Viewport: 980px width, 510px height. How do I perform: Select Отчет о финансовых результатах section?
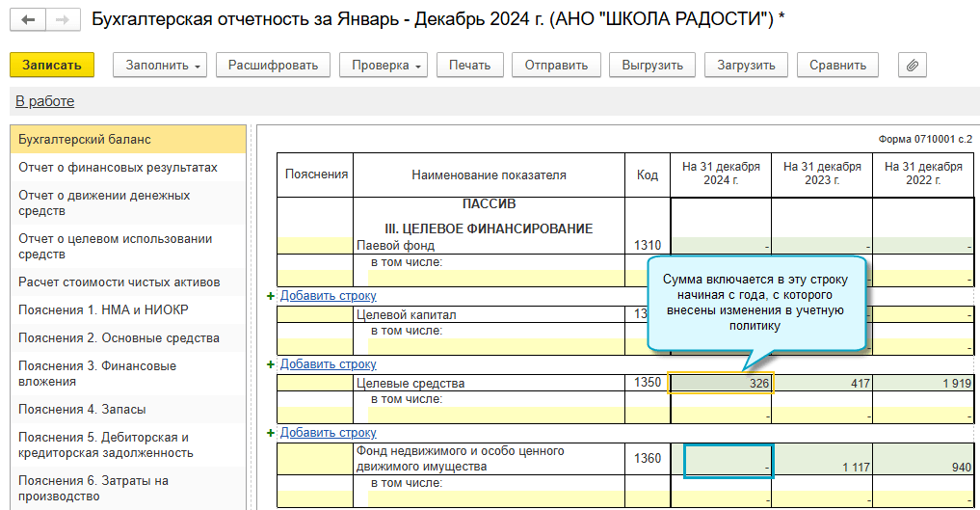tap(118, 168)
